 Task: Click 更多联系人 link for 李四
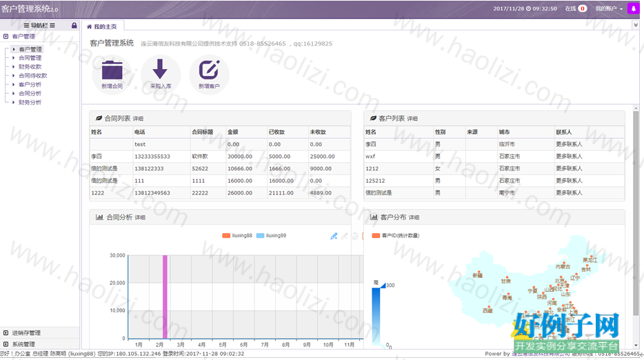pos(569,144)
